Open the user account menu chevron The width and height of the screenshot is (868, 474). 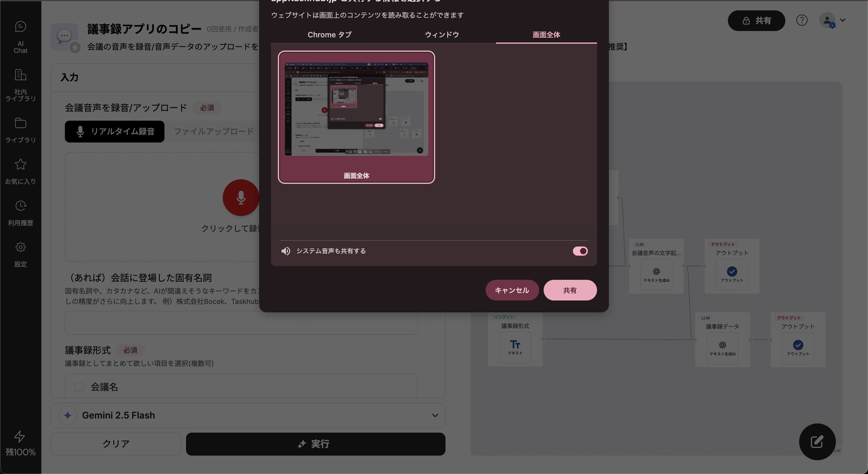point(843,20)
